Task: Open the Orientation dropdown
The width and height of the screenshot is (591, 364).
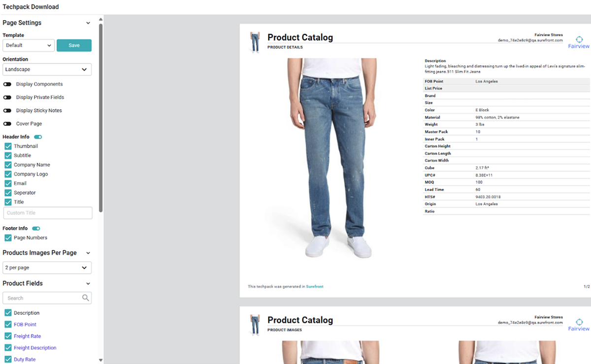Action: tap(47, 69)
